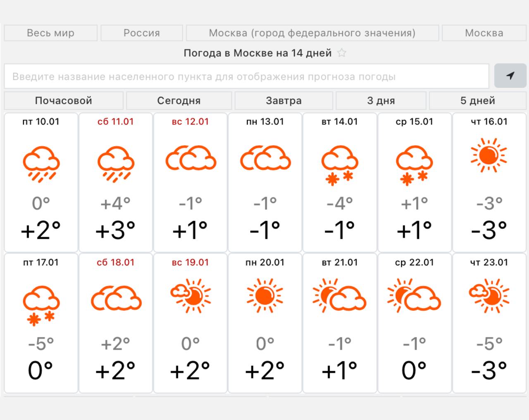Go to the Весь мир breadcrumb
This screenshot has width=529, height=420.
point(50,33)
